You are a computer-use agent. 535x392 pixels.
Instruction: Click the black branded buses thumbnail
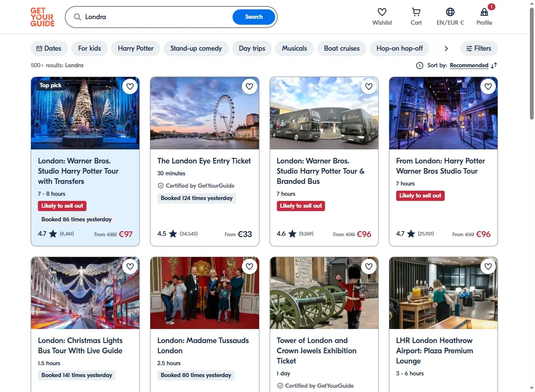tap(324, 113)
